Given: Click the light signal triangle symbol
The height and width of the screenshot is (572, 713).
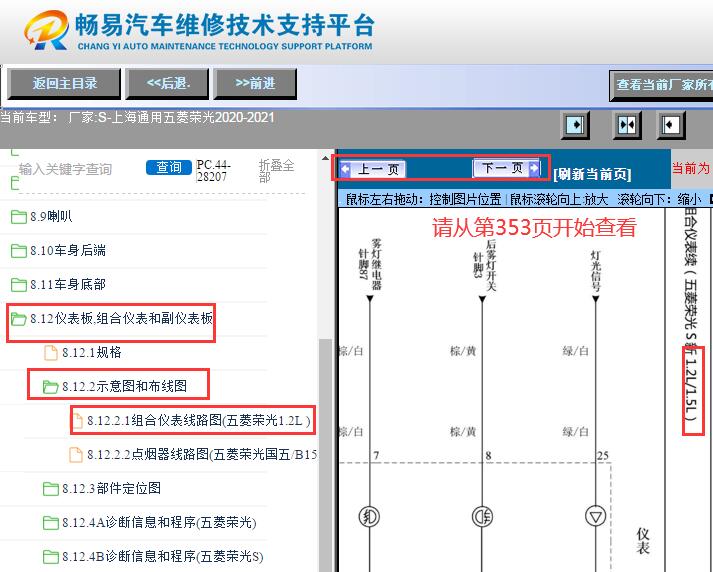Looking at the screenshot, I should 596,517.
